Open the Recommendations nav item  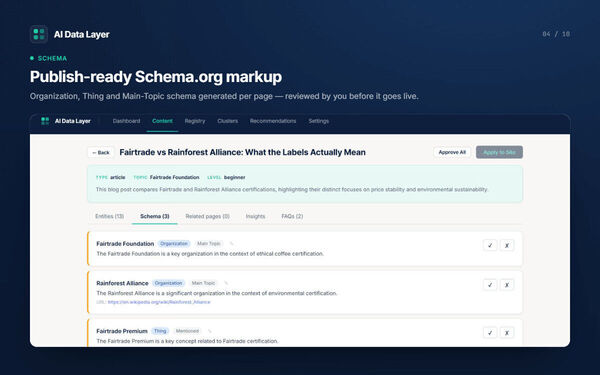point(273,121)
